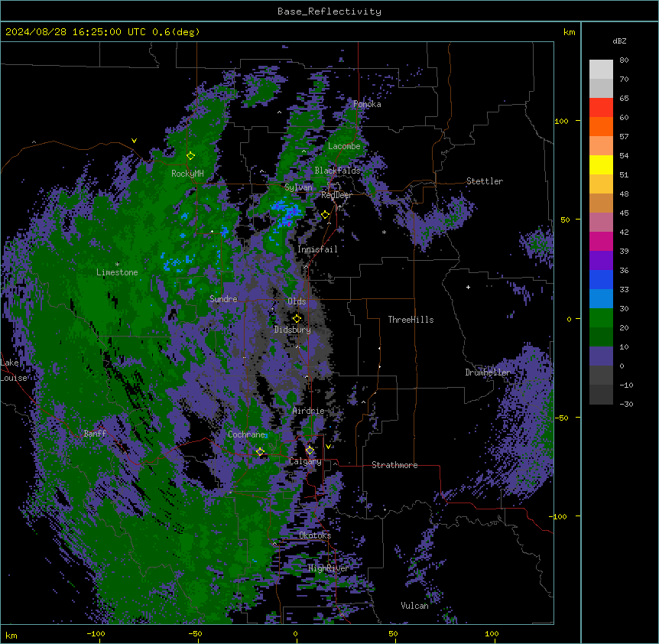Click the white plus marker north of Drumheller

[468, 287]
